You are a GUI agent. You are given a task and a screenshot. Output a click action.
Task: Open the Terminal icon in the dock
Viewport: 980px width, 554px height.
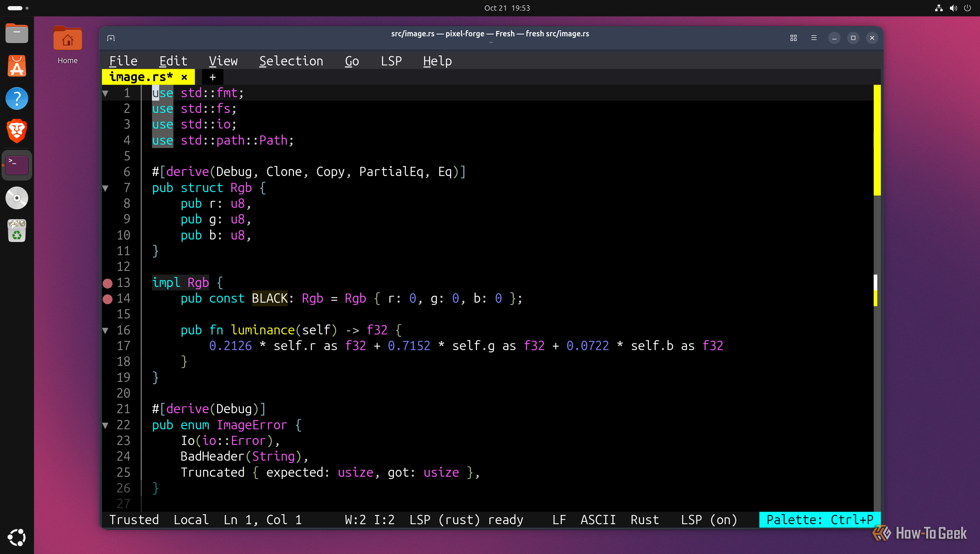[17, 165]
